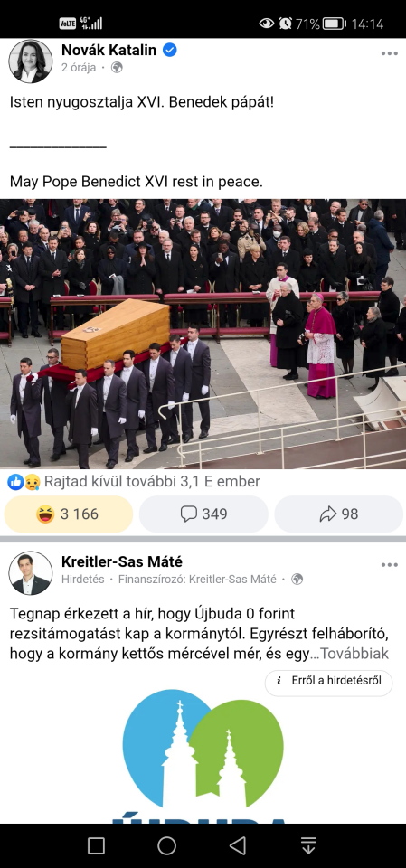Open the three-dot menu on Novák Katalin's post
The image size is (406, 868).
[390, 53]
